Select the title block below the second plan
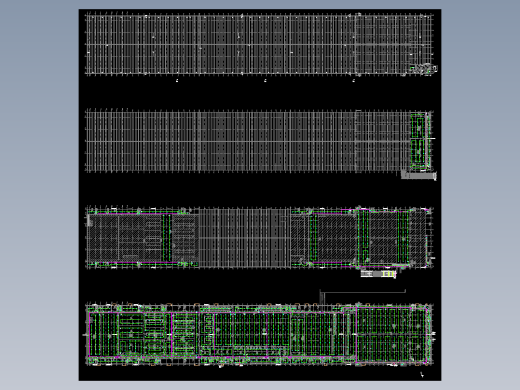The image size is (520, 390). [419, 175]
